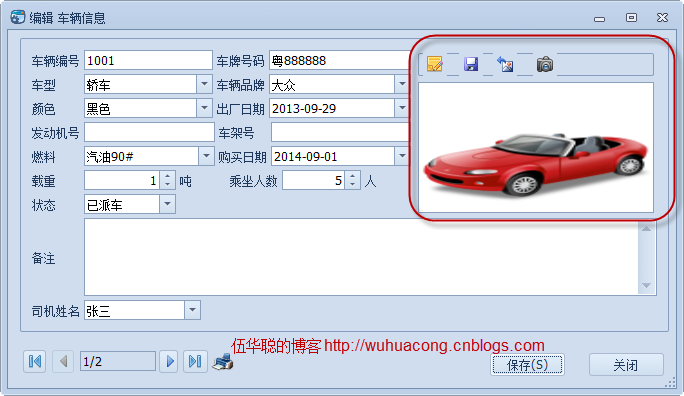Image resolution: width=684 pixels, height=396 pixels.
Task: Click the 轿车 text in 车型 combo
Action: click(x=99, y=85)
